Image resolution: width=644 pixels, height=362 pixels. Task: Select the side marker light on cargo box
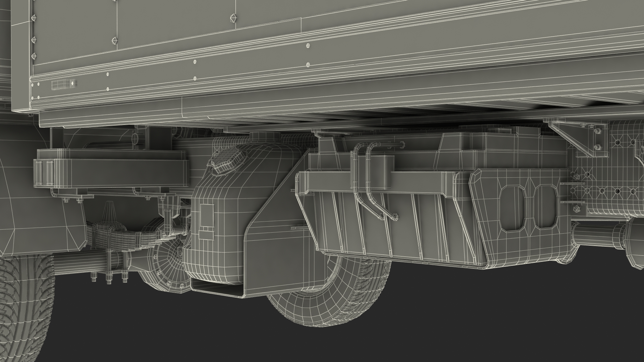tap(63, 84)
